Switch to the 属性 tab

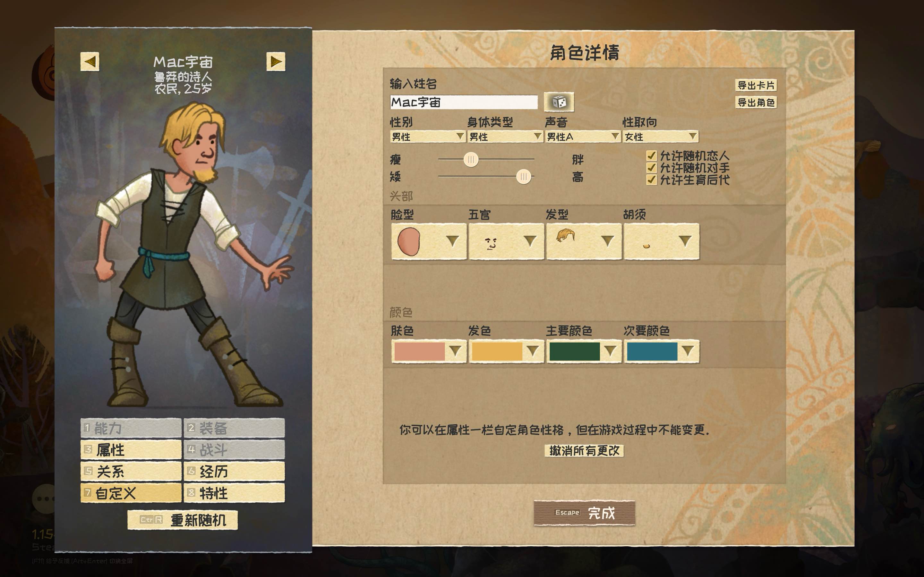click(x=131, y=449)
